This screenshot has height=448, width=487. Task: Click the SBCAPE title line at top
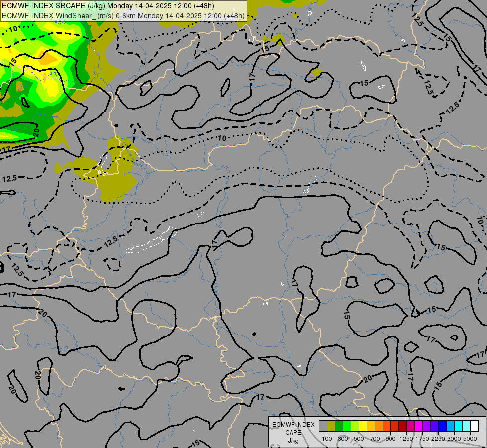(x=108, y=6)
